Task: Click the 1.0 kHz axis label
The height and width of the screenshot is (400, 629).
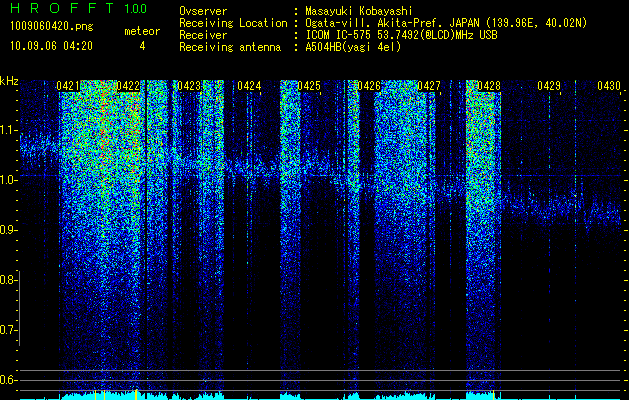Action: tap(8, 180)
